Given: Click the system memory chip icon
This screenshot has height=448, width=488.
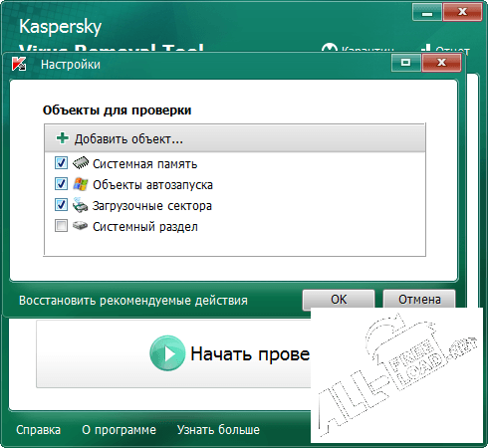Looking at the screenshot, I should pyautogui.click(x=81, y=163).
